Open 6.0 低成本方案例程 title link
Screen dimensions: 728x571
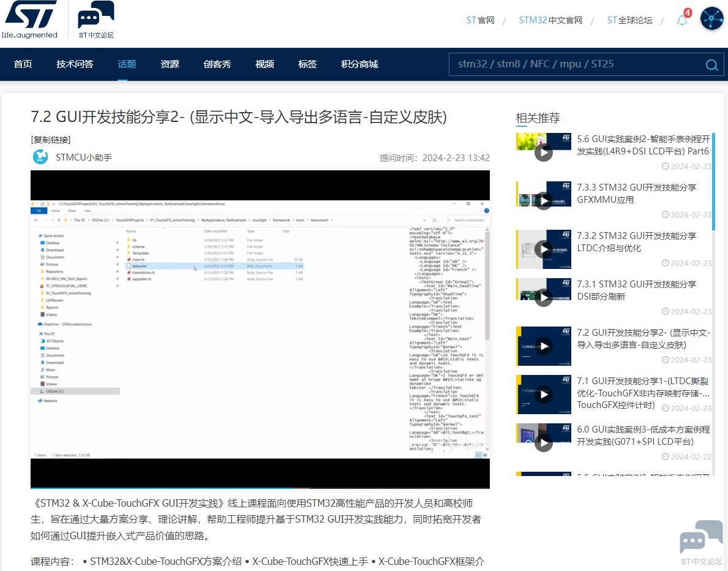coord(643,436)
